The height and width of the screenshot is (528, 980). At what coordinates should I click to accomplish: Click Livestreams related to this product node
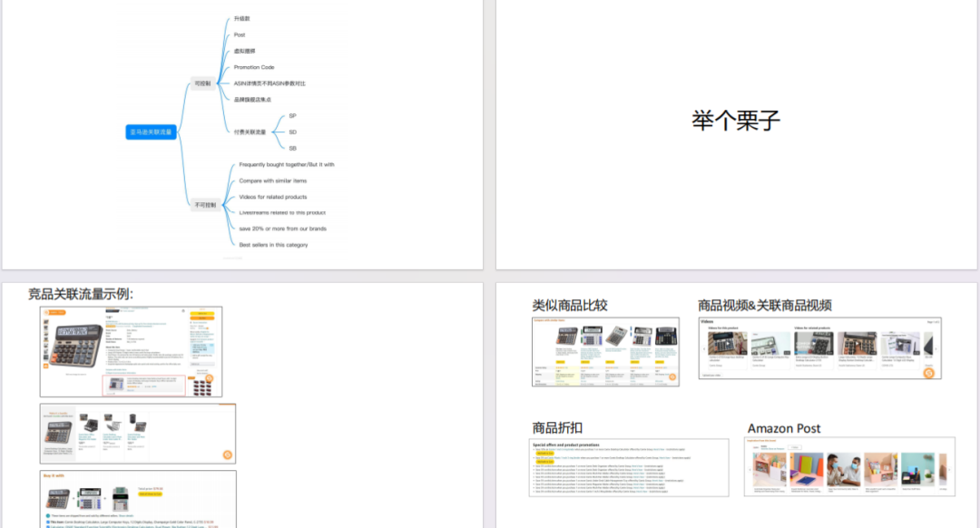(x=282, y=212)
